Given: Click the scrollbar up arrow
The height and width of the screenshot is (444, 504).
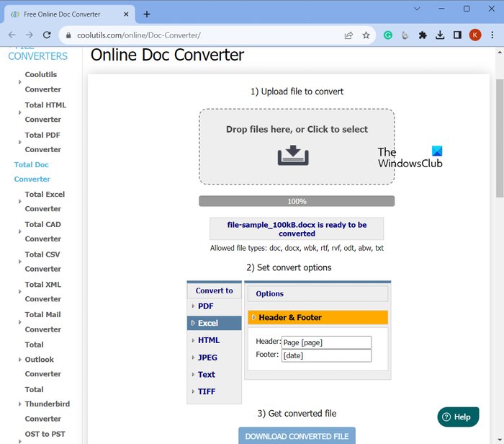Looking at the screenshot, I should (x=500, y=52).
